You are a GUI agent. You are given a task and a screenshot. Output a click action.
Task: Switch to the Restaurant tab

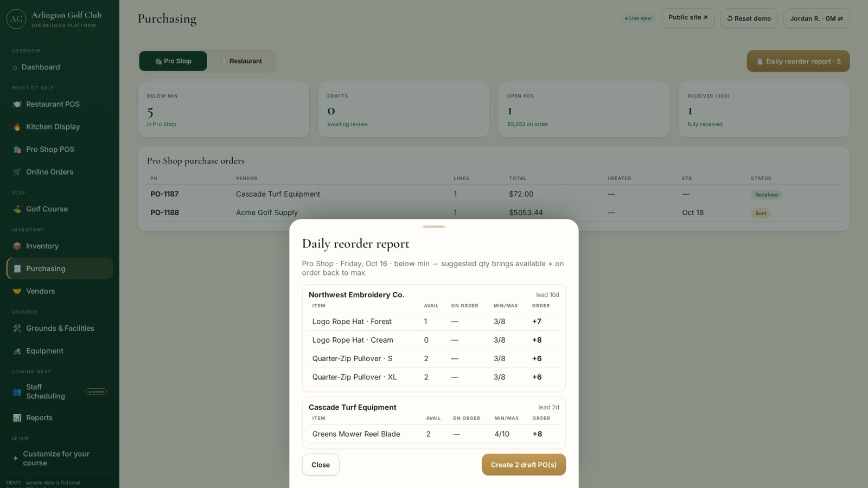tap(241, 61)
